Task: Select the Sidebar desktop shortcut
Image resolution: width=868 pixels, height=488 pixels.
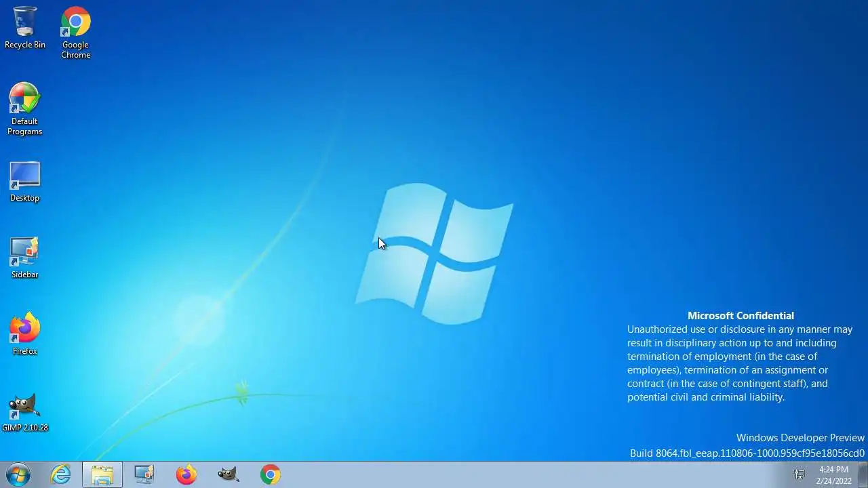Action: tap(24, 258)
